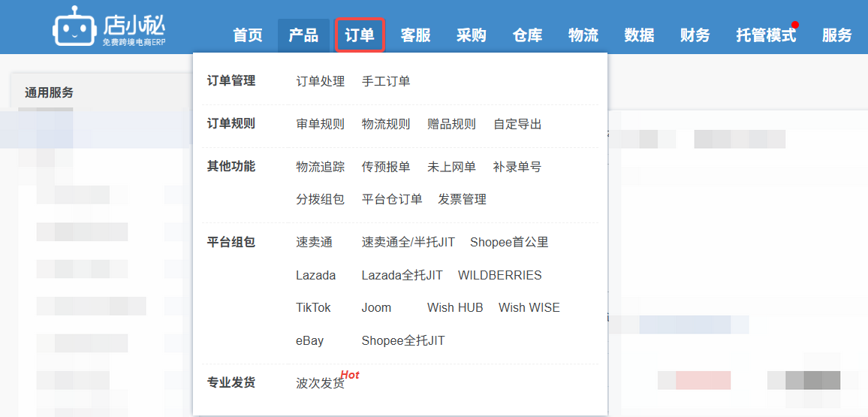868x417 pixels.
Task: Open the 产品 menu
Action: [x=303, y=35]
